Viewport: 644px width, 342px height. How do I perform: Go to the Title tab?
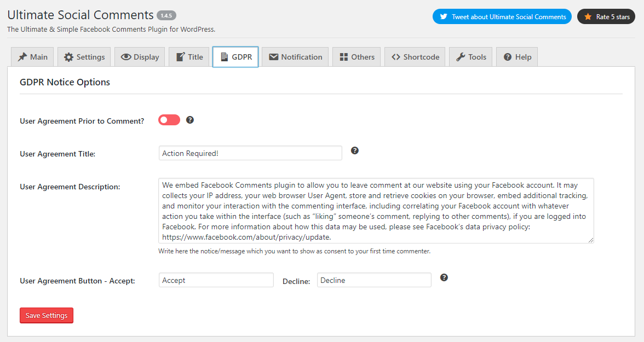[189, 57]
